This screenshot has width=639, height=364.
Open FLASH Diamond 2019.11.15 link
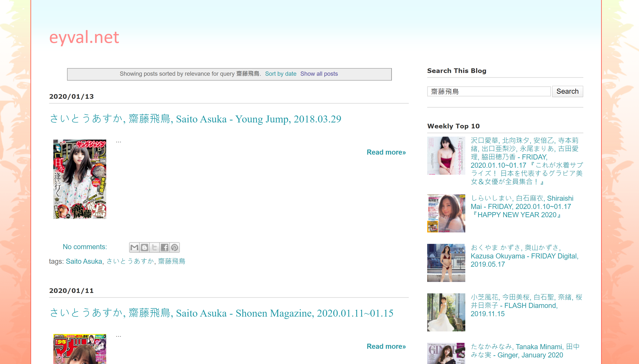coord(526,305)
